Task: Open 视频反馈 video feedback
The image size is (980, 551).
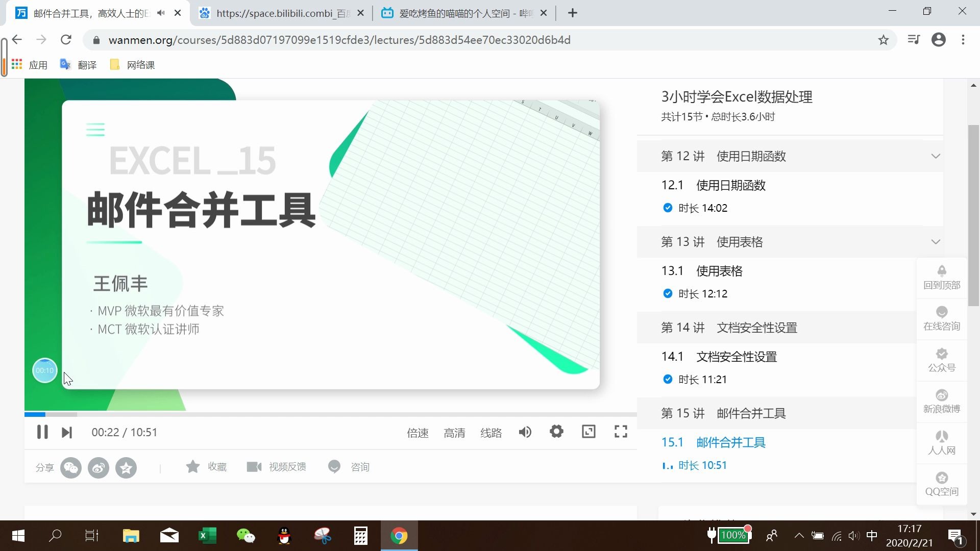Action: click(276, 466)
